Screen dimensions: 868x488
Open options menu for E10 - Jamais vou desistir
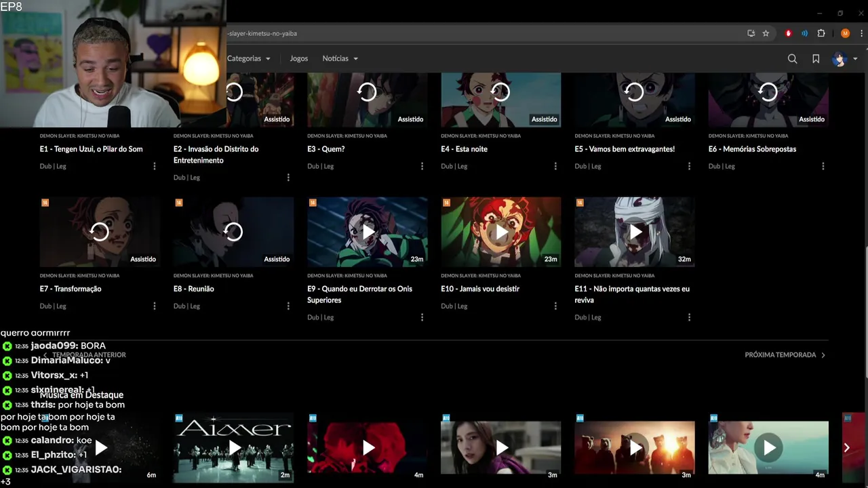click(555, 306)
